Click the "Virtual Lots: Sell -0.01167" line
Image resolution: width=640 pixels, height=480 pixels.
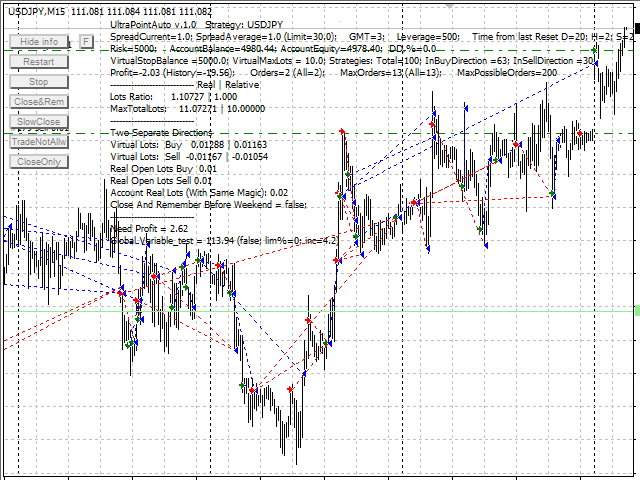click(x=189, y=157)
